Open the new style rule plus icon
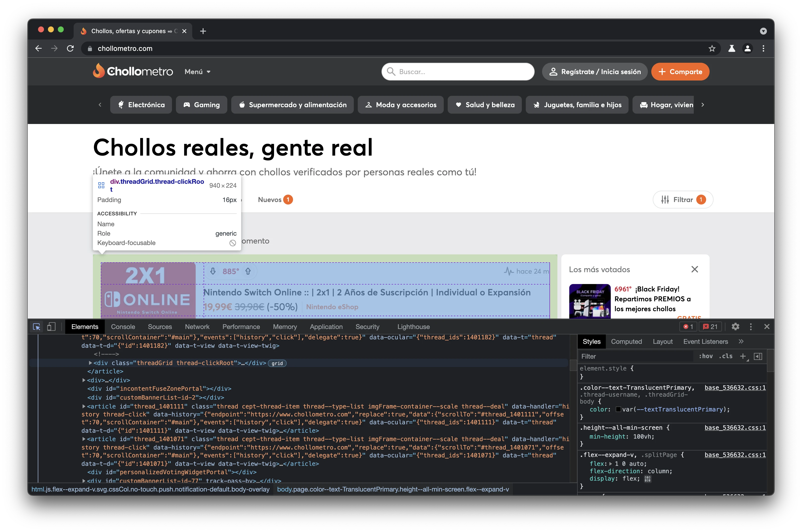Screen dimensions: 802x532 743,356
